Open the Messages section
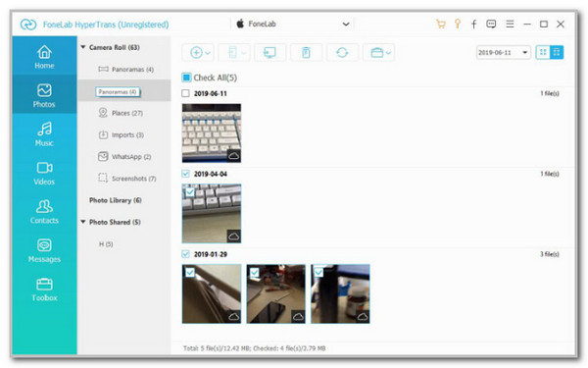 (44, 250)
